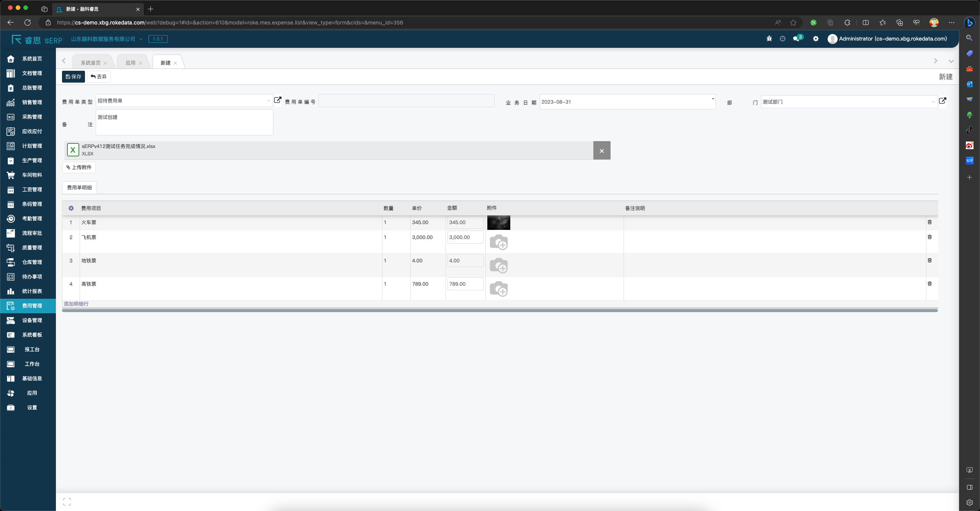Image resolution: width=980 pixels, height=511 pixels.
Task: Expand the 部门 dropdown
Action: point(933,102)
